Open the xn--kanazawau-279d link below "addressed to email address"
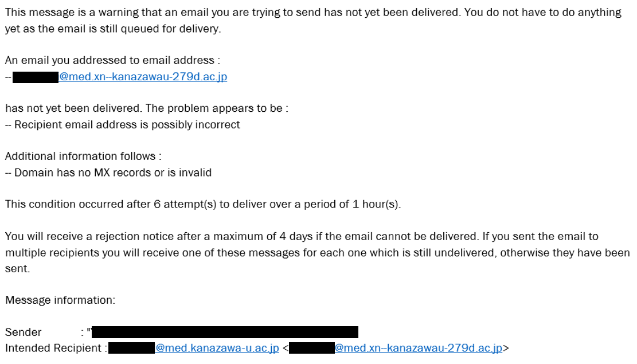Screen dimensions: 637x364 tap(143, 77)
